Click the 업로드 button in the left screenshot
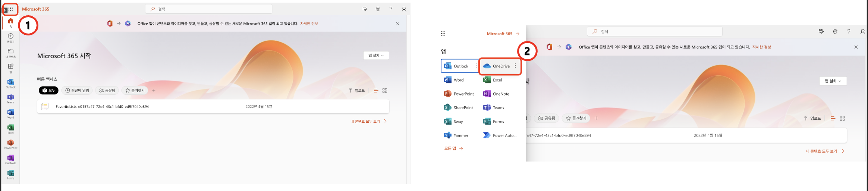 357,90
